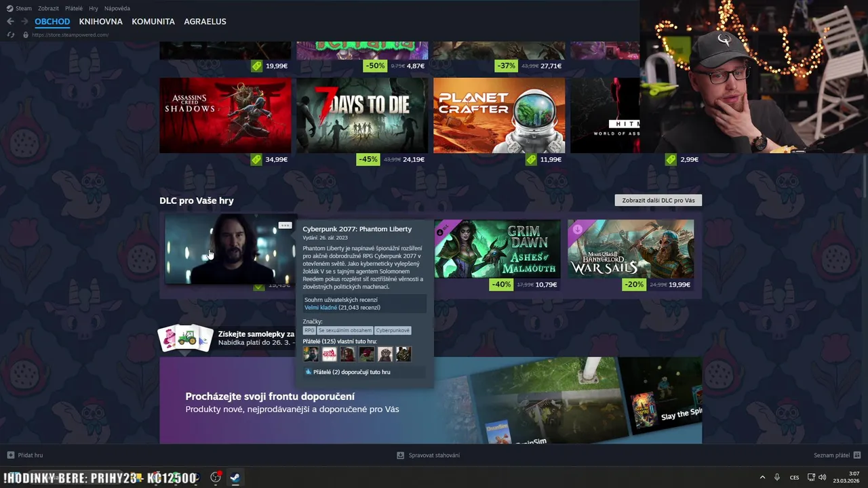Click the Přidat hru plus icon
Image resolution: width=868 pixels, height=488 pixels.
(10, 455)
